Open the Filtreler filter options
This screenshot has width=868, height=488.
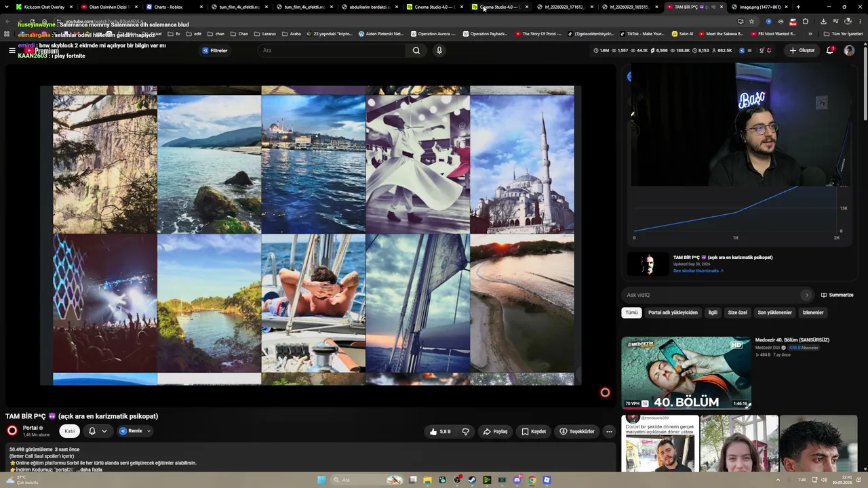[214, 50]
